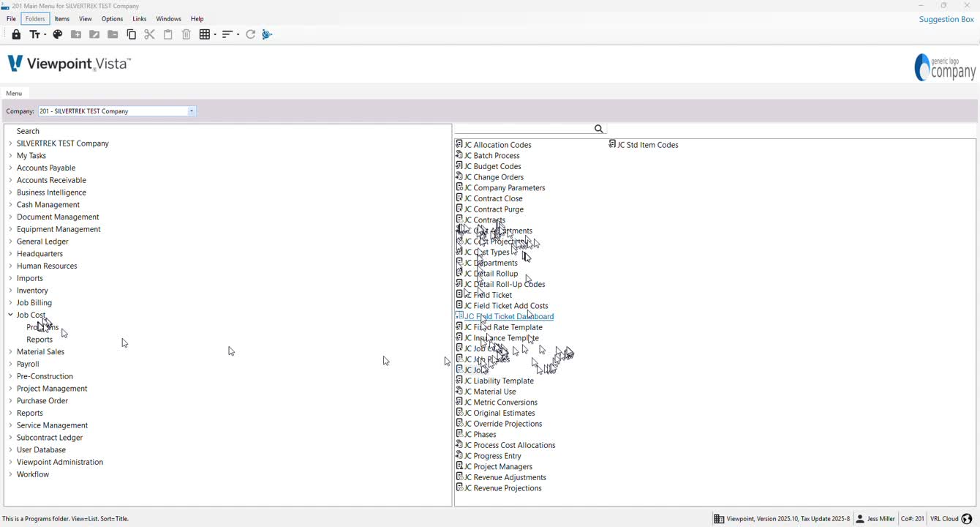The height and width of the screenshot is (527, 980).
Task: Click the blue globe icon in the toolbar
Action: [x=268, y=34]
